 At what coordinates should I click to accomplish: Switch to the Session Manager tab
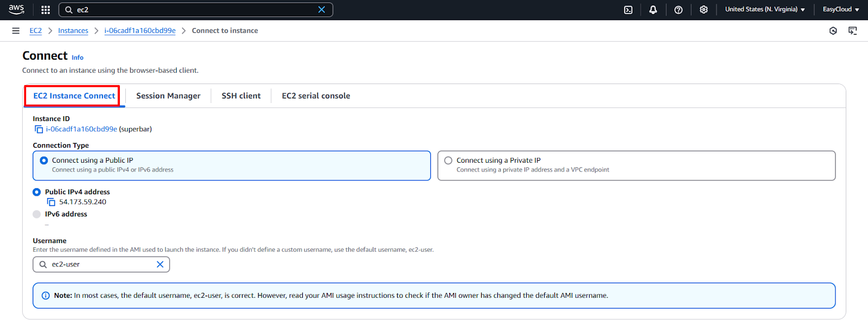point(168,96)
